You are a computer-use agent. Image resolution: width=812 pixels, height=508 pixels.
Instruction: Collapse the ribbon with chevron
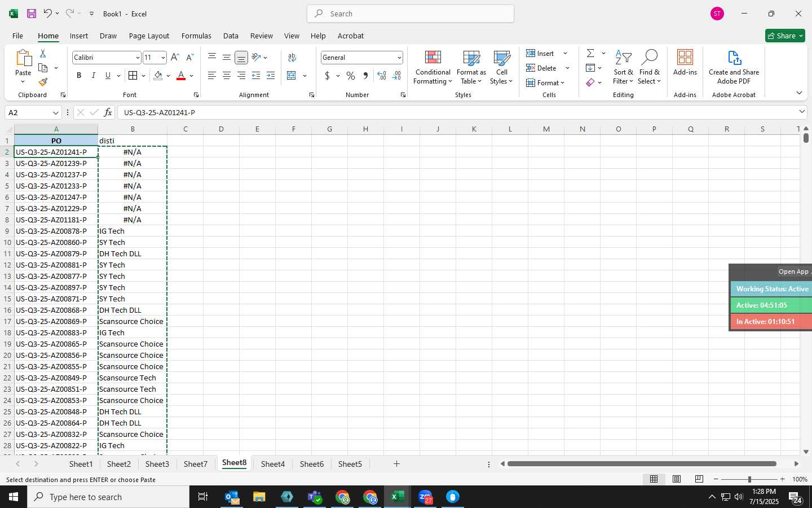tap(799, 93)
